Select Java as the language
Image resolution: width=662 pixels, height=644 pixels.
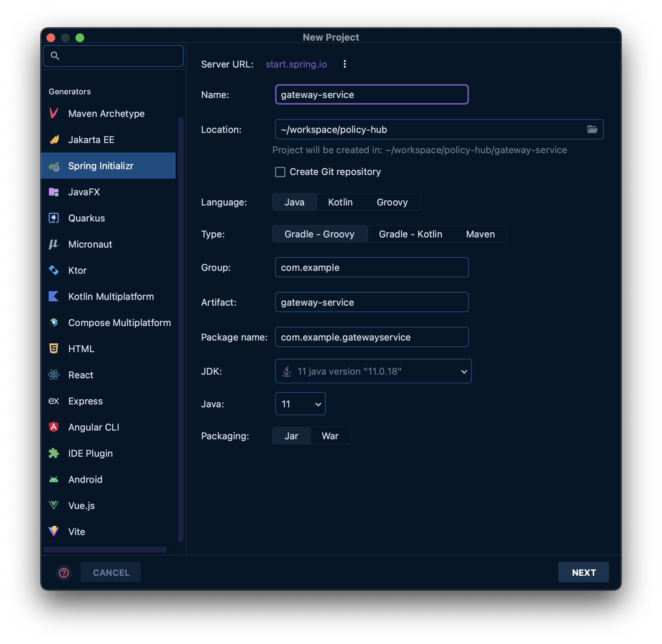pos(295,202)
